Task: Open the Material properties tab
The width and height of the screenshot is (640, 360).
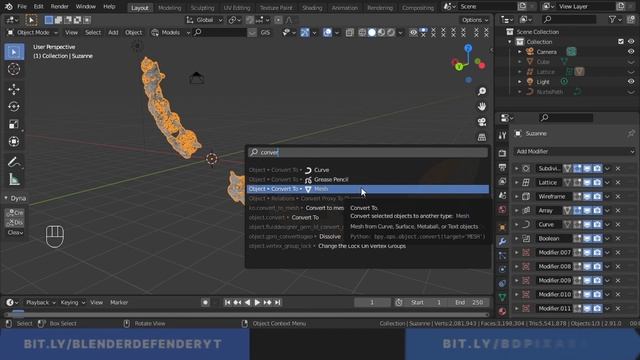Action: (502, 311)
